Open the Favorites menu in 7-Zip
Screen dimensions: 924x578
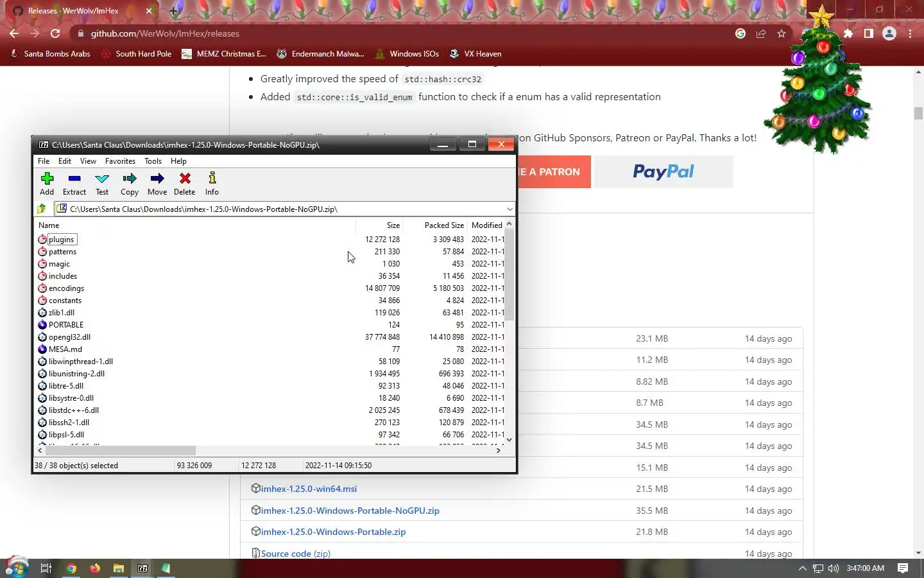[x=120, y=161]
